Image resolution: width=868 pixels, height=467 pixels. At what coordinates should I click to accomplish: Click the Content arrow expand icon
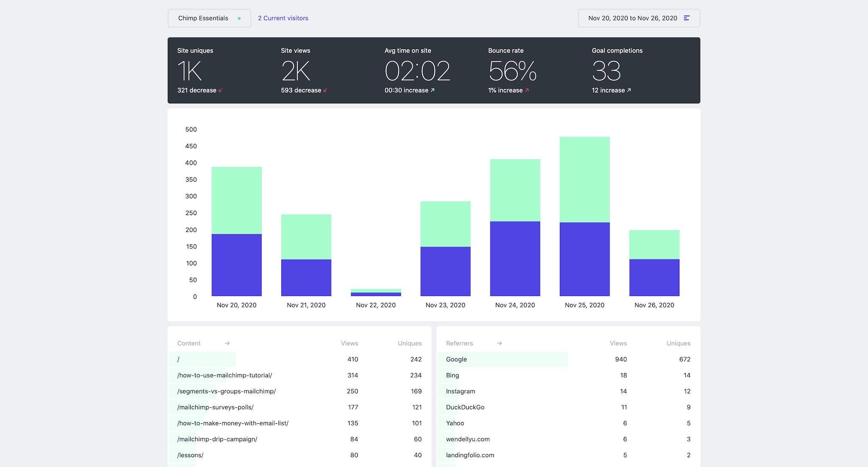(x=227, y=343)
